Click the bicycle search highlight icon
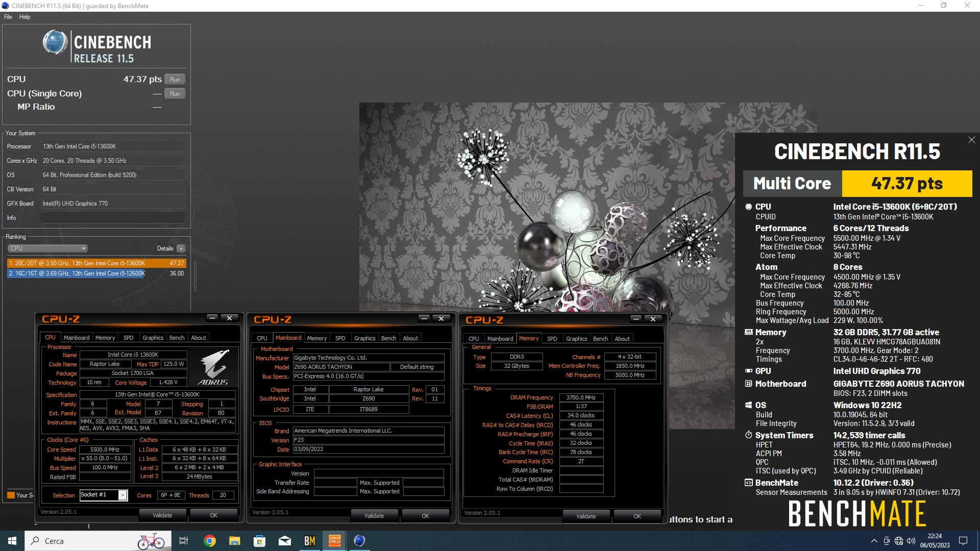Viewport: 980px width, 551px height. [151, 541]
